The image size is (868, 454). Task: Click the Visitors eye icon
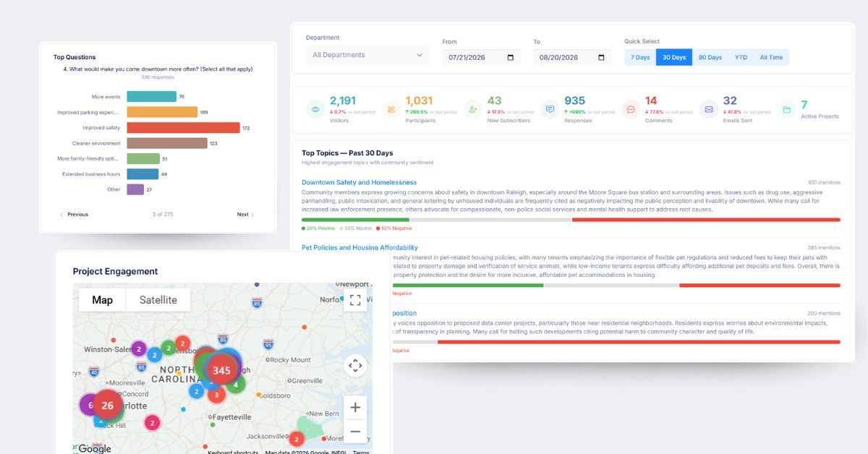pos(315,110)
